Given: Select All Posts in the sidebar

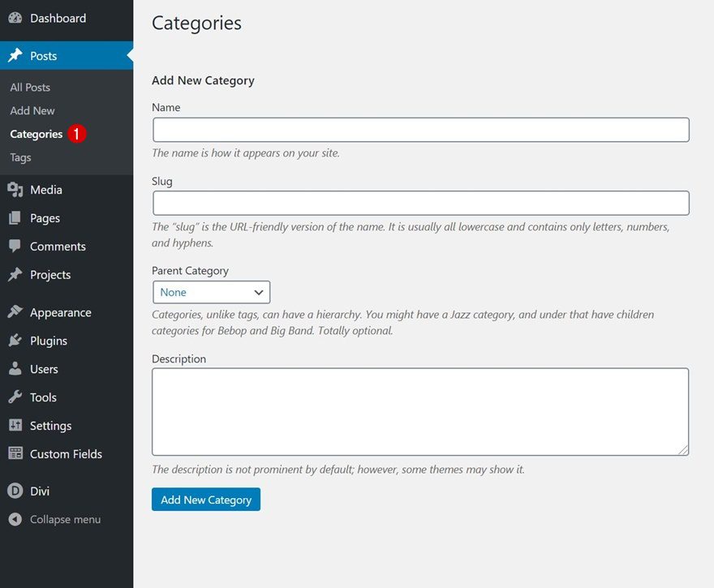Looking at the screenshot, I should [29, 87].
